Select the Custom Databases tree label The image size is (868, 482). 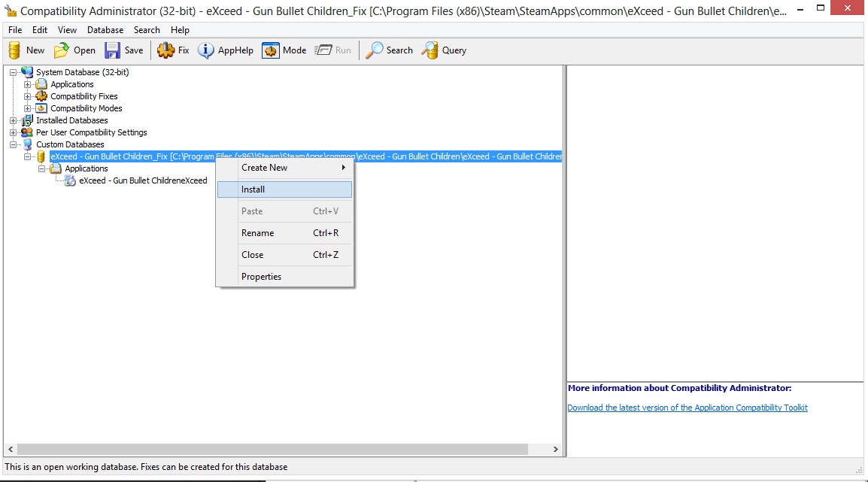[x=70, y=144]
